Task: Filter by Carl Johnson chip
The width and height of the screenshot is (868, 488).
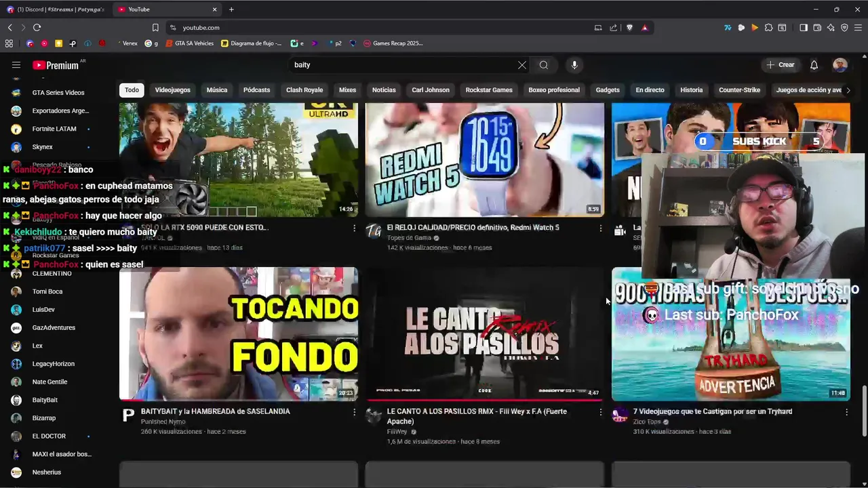Action: pos(431,90)
